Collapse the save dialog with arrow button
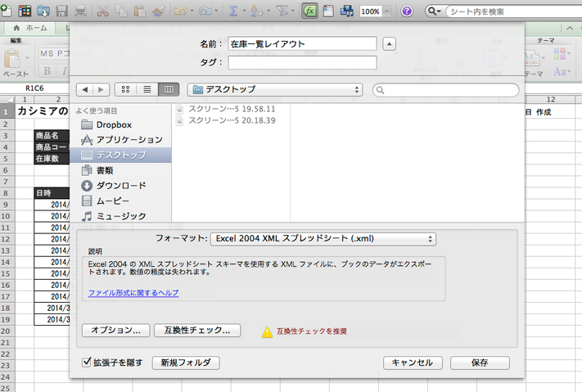The width and height of the screenshot is (582, 392). coord(389,44)
